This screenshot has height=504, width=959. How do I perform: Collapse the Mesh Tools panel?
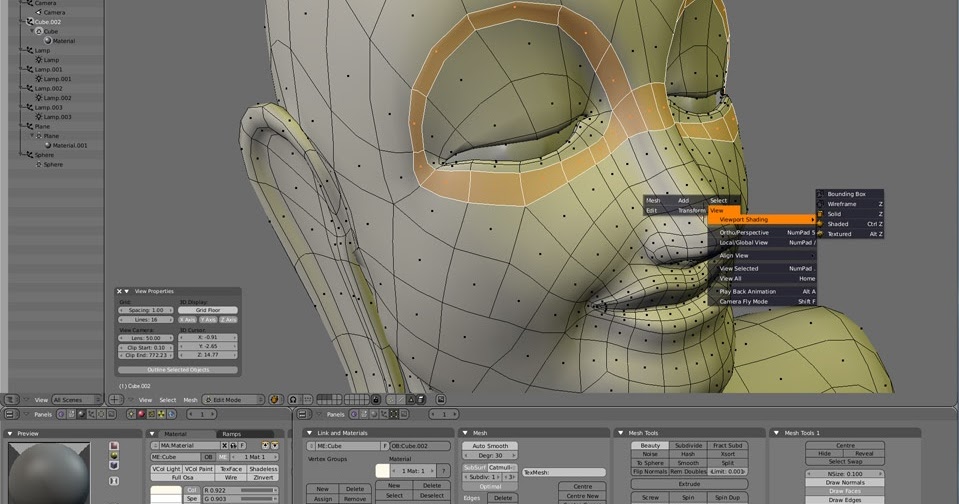tap(621, 433)
